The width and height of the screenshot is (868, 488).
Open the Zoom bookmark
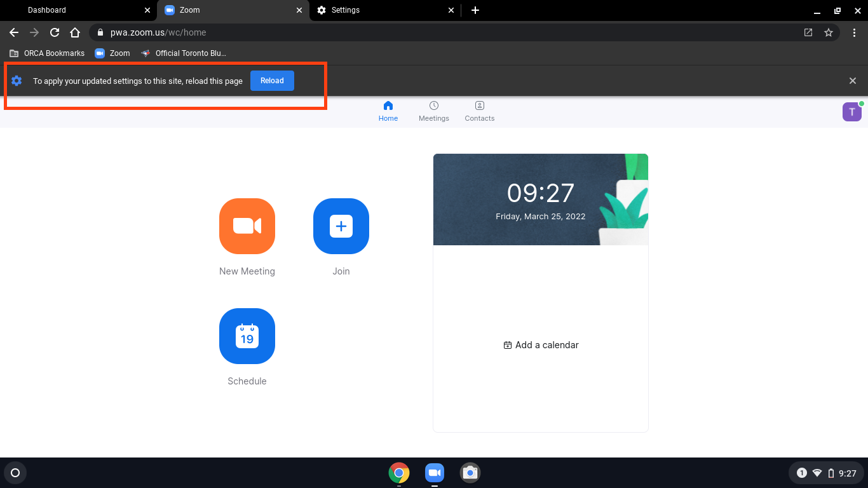[x=112, y=53]
